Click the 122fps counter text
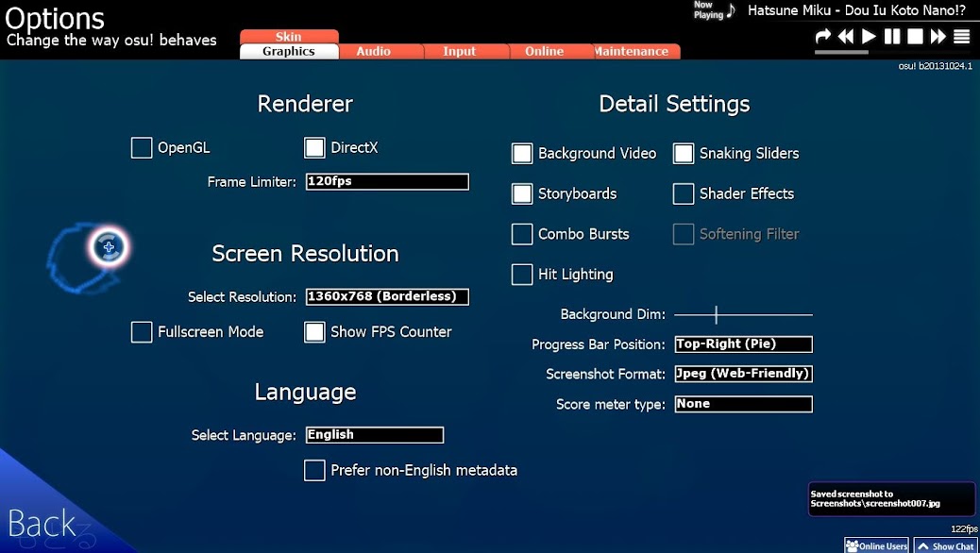 964,529
